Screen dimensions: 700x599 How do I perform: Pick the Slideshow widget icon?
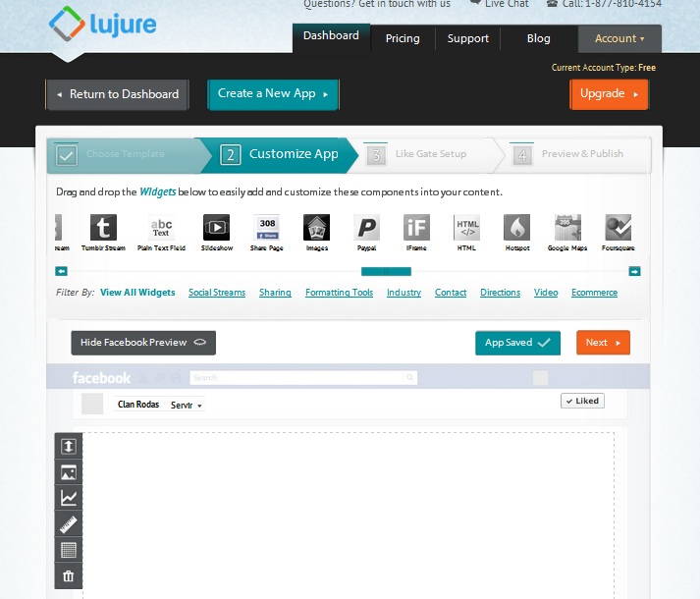[216, 228]
